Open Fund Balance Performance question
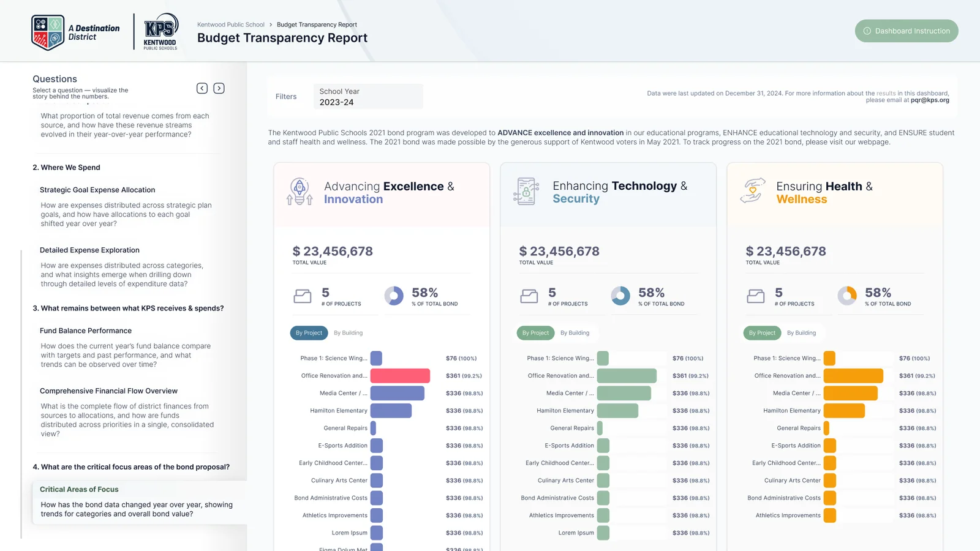Screen dimensions: 980x551 (86, 331)
